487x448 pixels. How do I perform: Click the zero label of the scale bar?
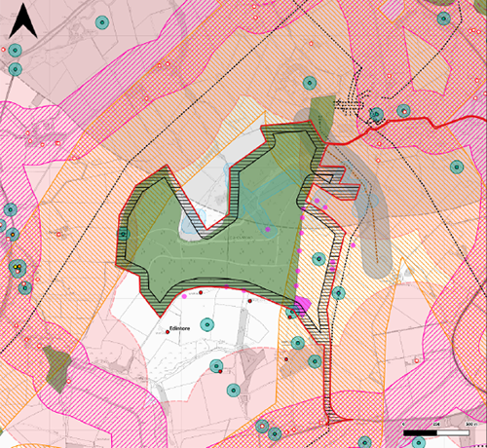(x=403, y=425)
